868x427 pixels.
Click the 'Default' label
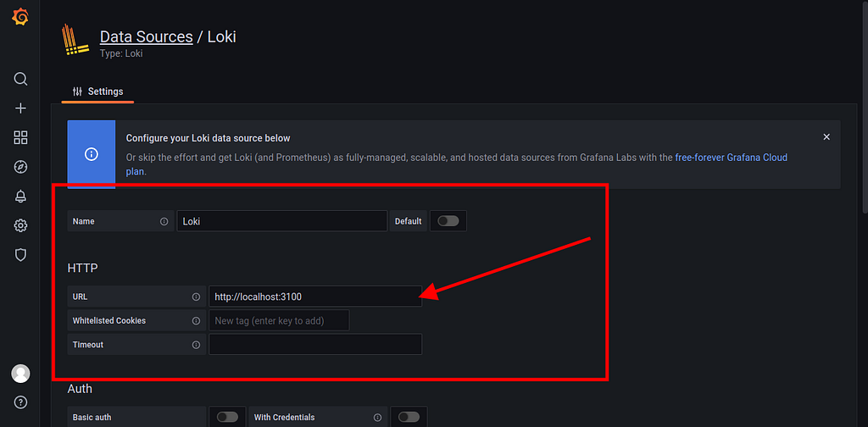(408, 221)
